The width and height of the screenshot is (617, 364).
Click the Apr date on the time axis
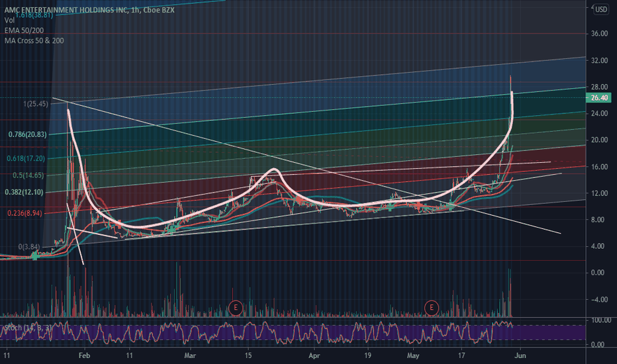[314, 356]
